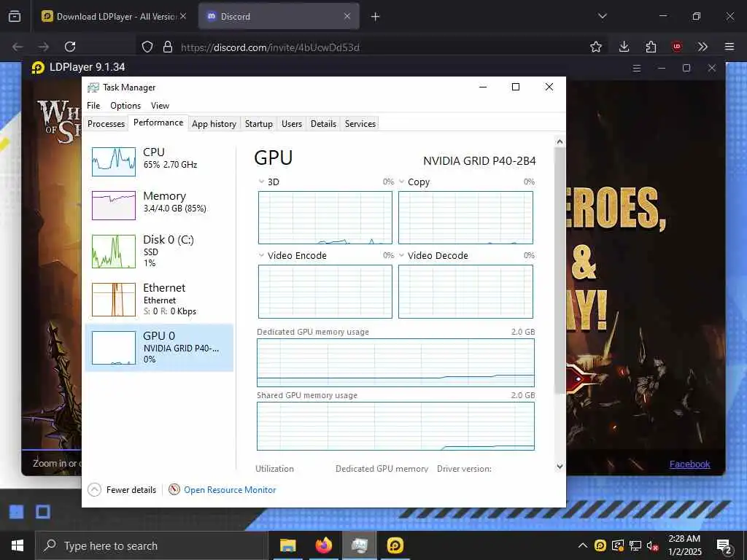Close the Discord browser tab

click(x=347, y=16)
